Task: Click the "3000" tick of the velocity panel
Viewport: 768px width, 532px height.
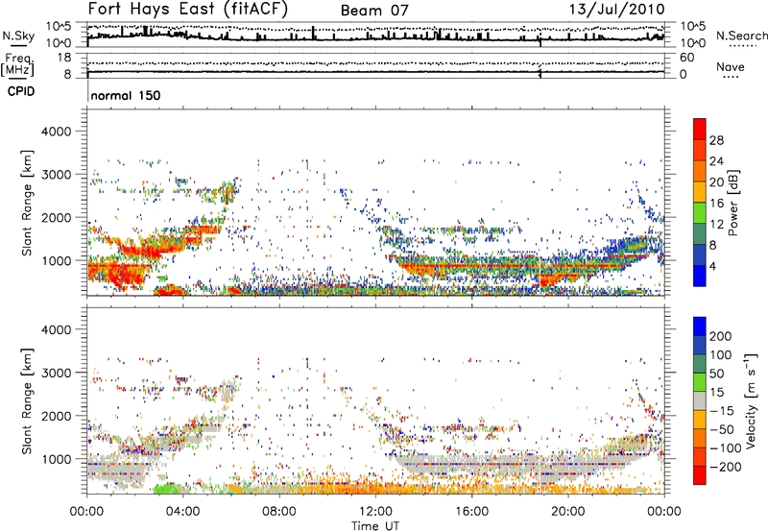Action: 57,373
